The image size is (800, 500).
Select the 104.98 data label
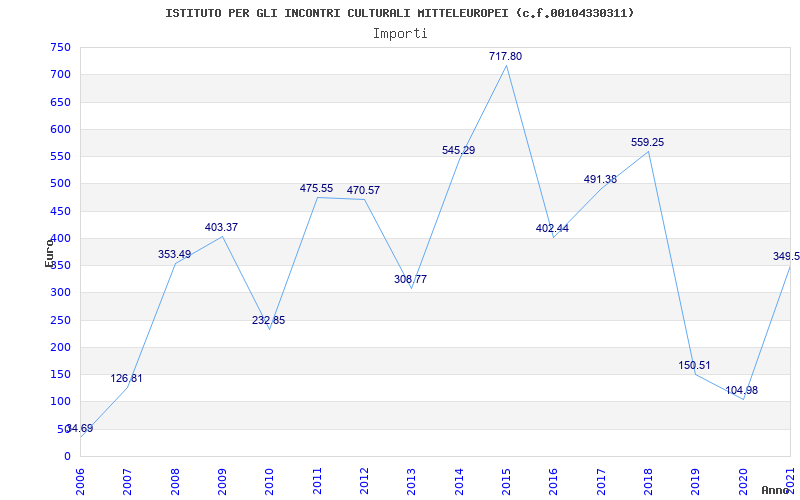[x=742, y=390]
